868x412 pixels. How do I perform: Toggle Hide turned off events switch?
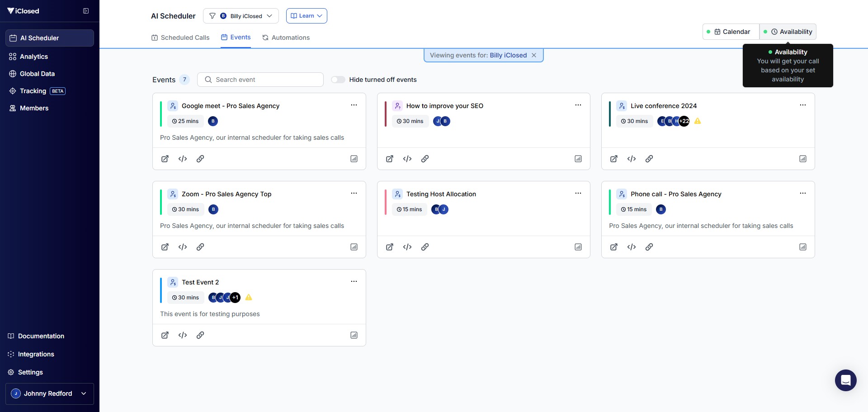coord(338,80)
